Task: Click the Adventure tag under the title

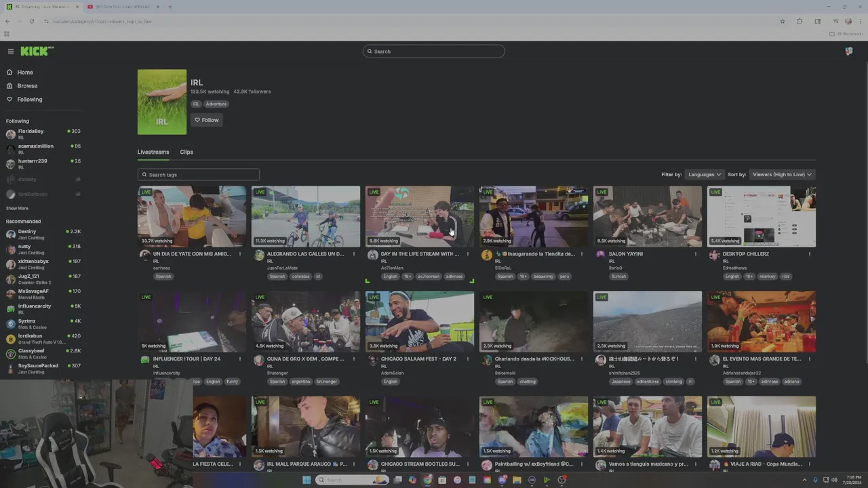Action: (216, 104)
